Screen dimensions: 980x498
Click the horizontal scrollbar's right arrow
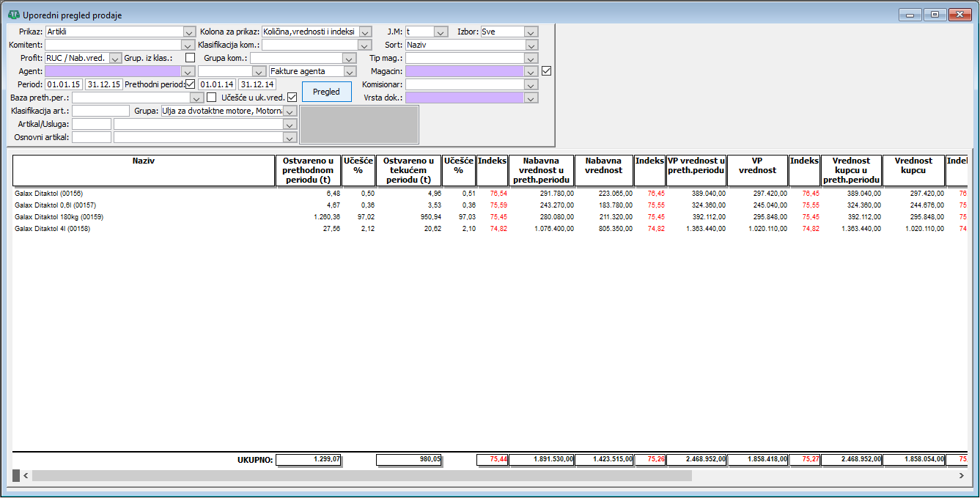(x=961, y=475)
